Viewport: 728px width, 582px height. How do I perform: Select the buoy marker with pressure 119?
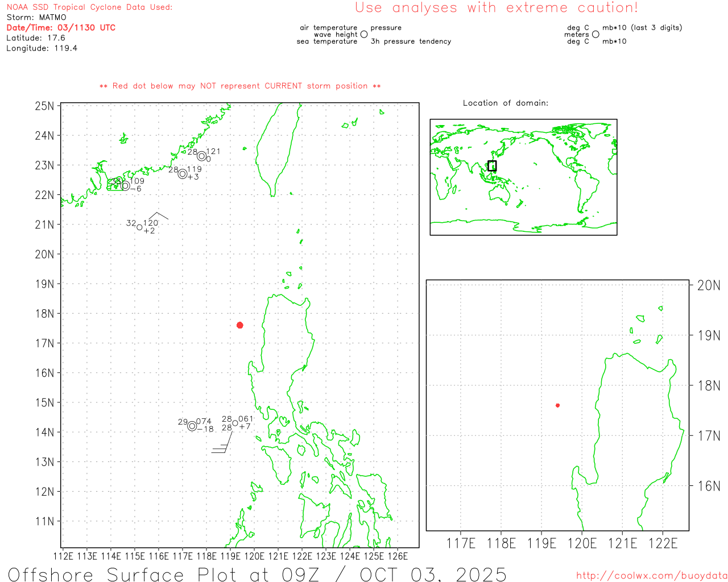click(x=183, y=174)
